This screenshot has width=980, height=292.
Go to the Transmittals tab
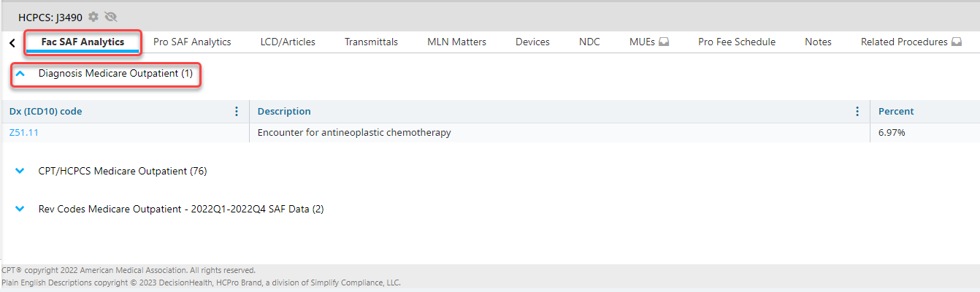(371, 42)
